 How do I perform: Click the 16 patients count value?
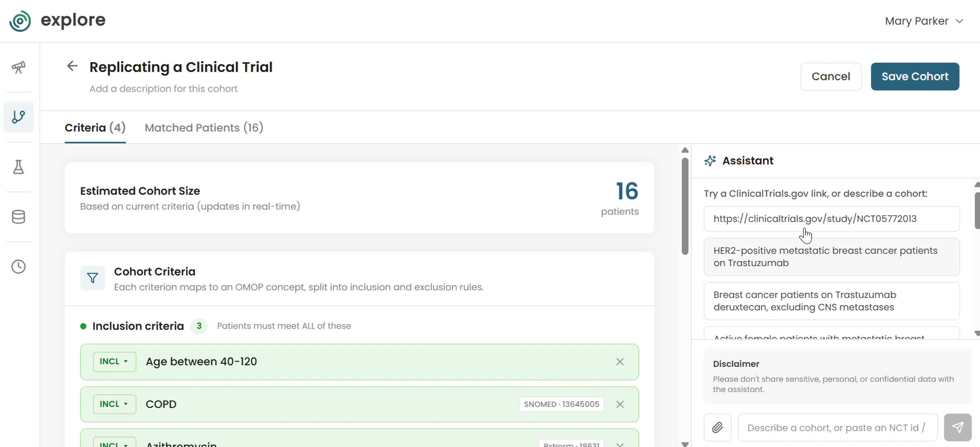click(627, 191)
